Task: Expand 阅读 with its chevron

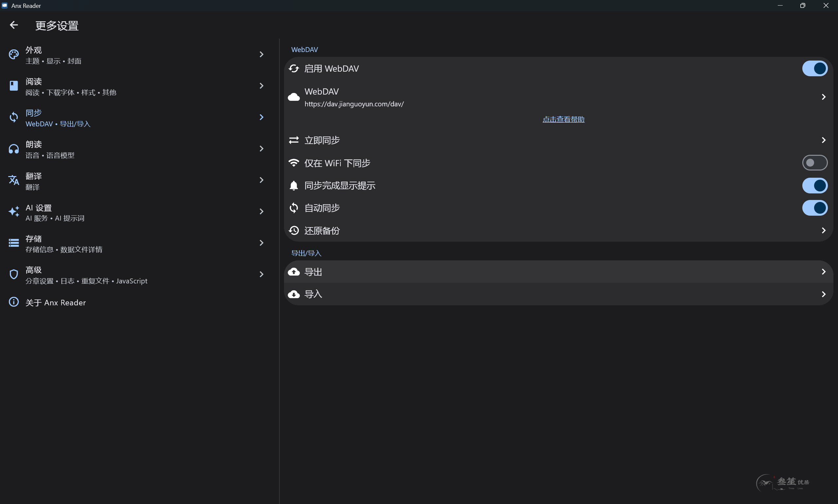Action: (261, 86)
